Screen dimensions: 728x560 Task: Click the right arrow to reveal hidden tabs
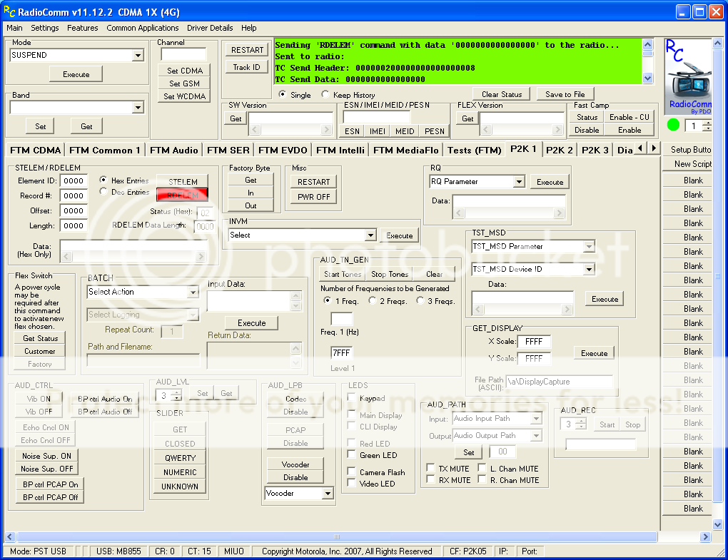coord(654,147)
